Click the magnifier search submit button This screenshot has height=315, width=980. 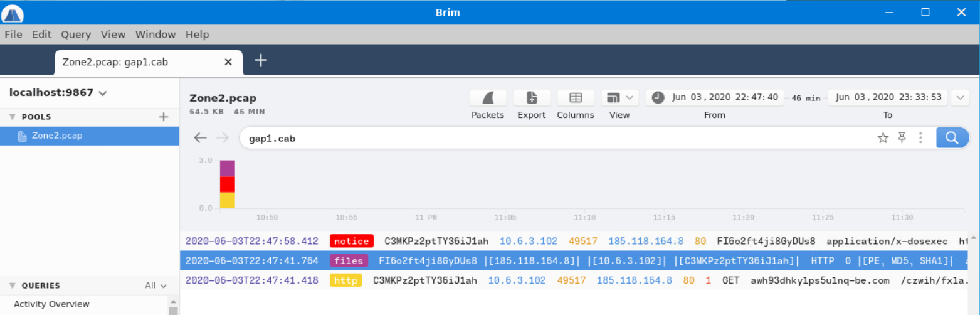pyautogui.click(x=952, y=138)
